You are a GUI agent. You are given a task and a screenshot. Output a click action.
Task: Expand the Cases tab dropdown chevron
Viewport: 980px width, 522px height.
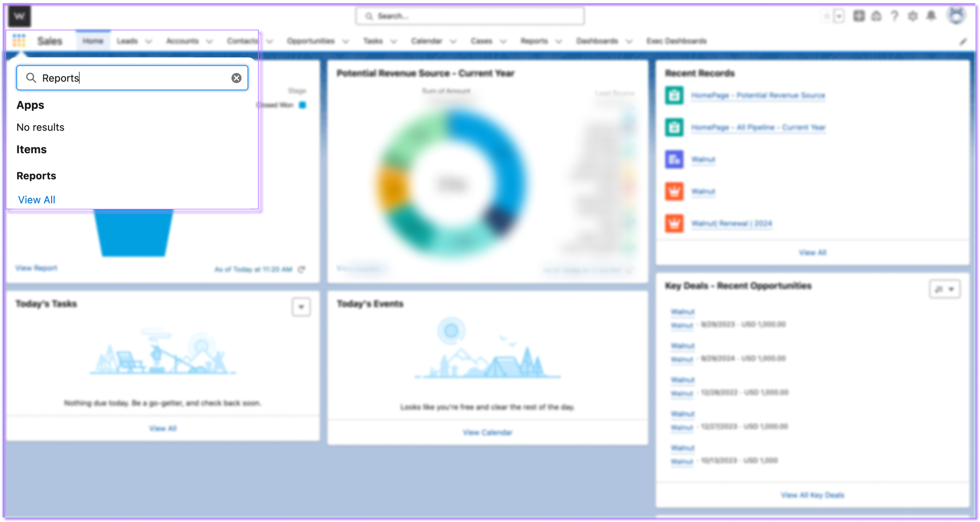point(503,42)
